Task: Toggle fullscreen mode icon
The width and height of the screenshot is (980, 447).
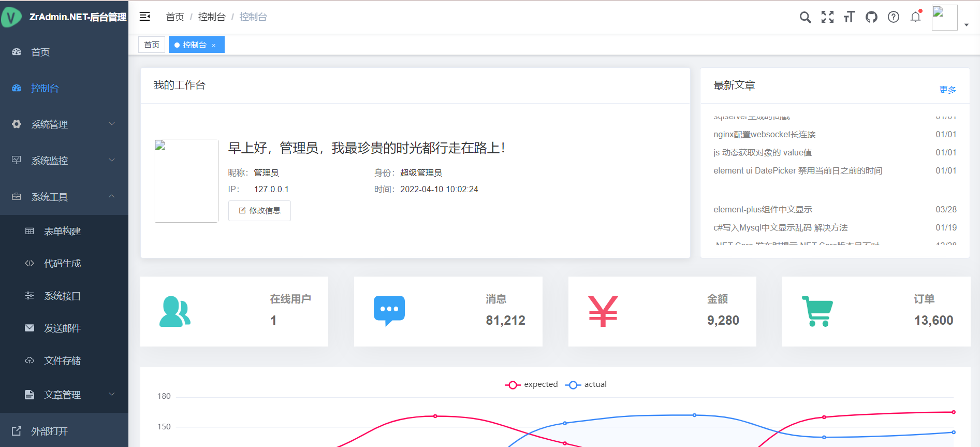Action: pyautogui.click(x=827, y=17)
